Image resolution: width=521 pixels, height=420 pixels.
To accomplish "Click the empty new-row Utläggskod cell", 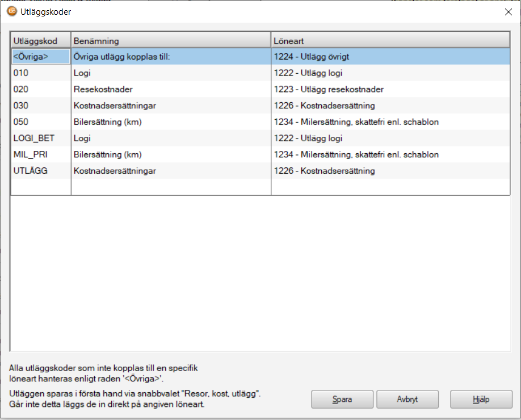I will 41,187.
